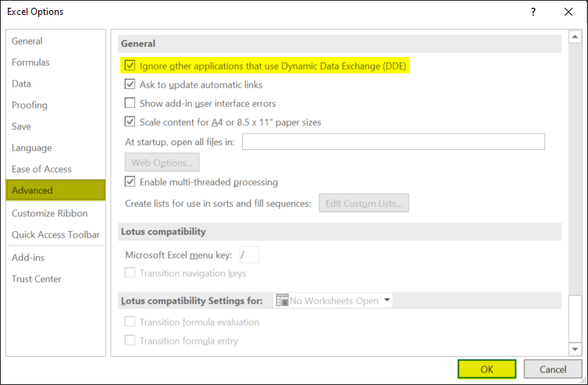Select the Advanced category
The height and width of the screenshot is (385, 588).
(x=55, y=190)
